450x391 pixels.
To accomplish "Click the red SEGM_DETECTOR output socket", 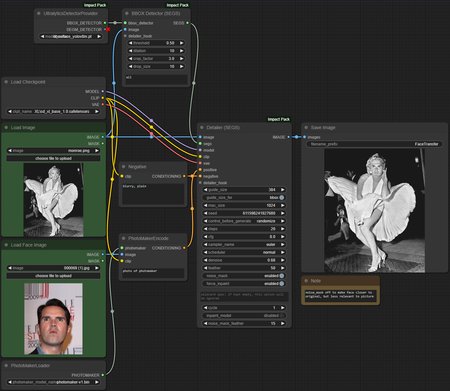I will [108, 30].
